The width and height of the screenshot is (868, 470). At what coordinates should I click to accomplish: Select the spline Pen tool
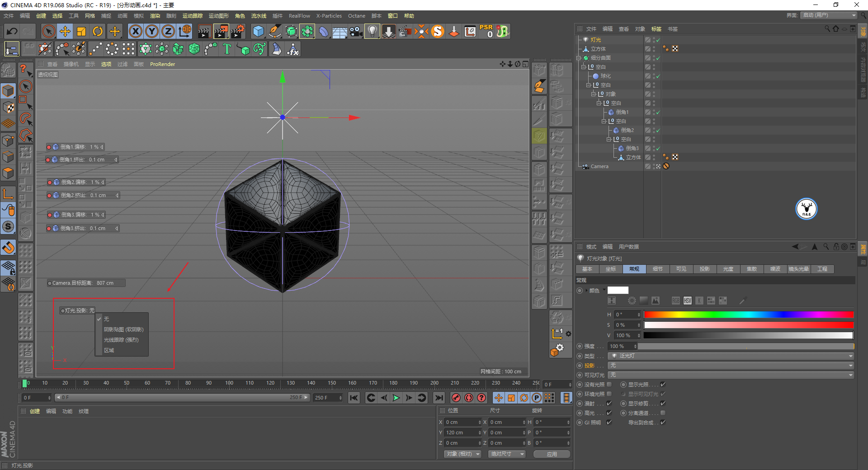(275, 31)
